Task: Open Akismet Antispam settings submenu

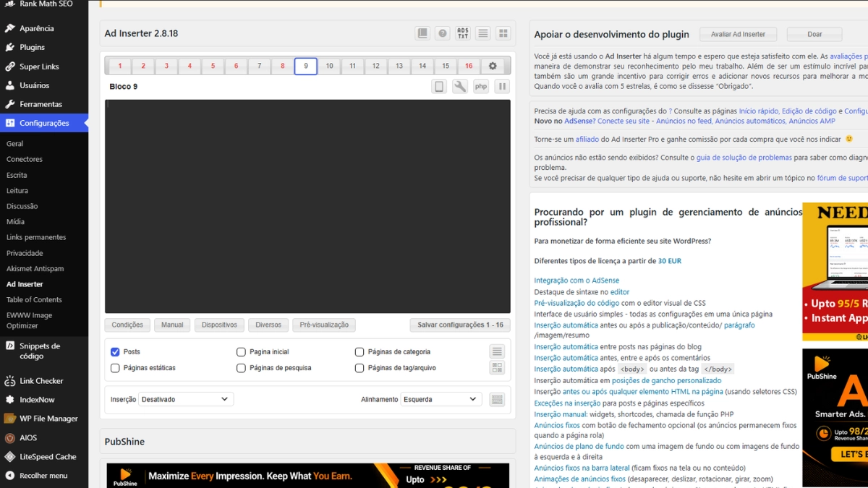Action: click(x=35, y=268)
